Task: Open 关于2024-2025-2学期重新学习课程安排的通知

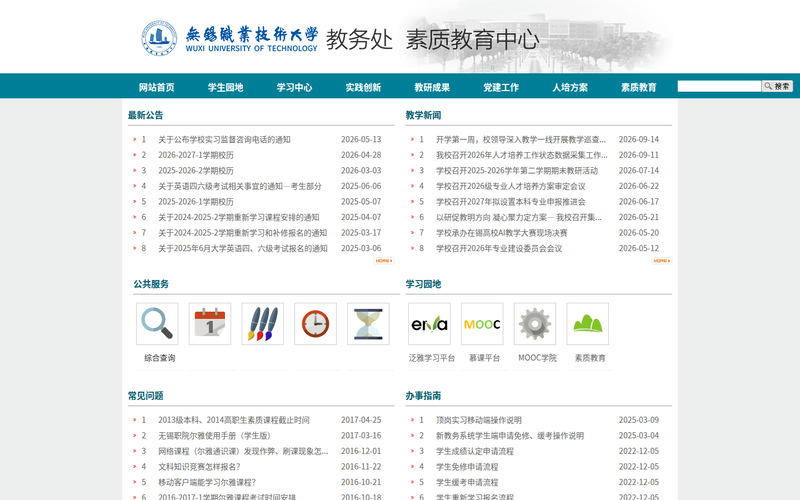Action: coord(239,217)
